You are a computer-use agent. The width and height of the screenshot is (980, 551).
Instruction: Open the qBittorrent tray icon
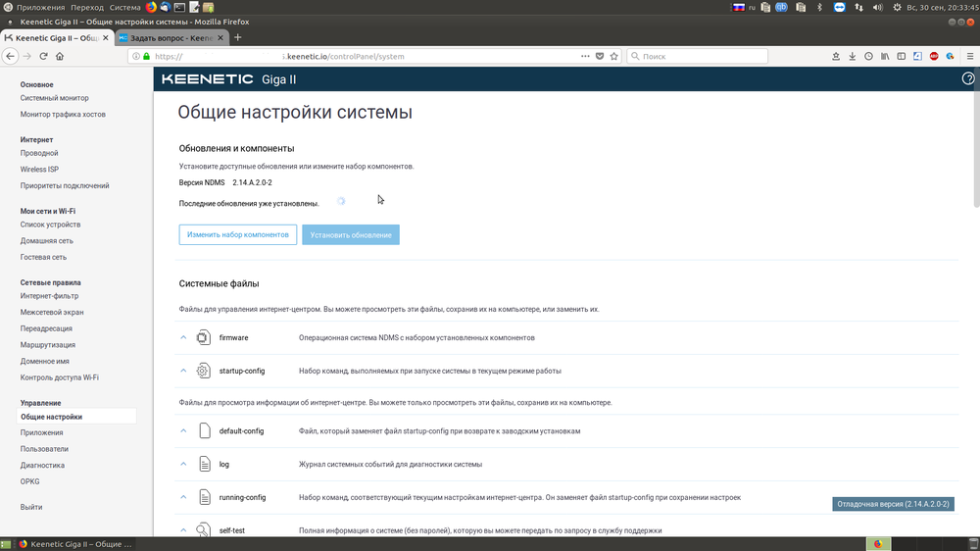click(781, 8)
